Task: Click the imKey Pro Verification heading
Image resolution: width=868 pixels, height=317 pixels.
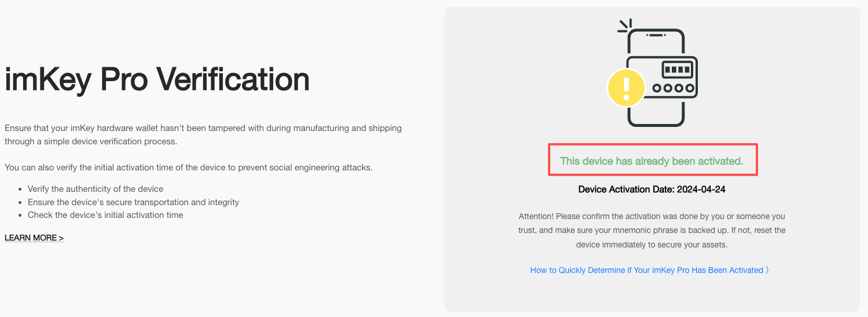Action: (157, 79)
